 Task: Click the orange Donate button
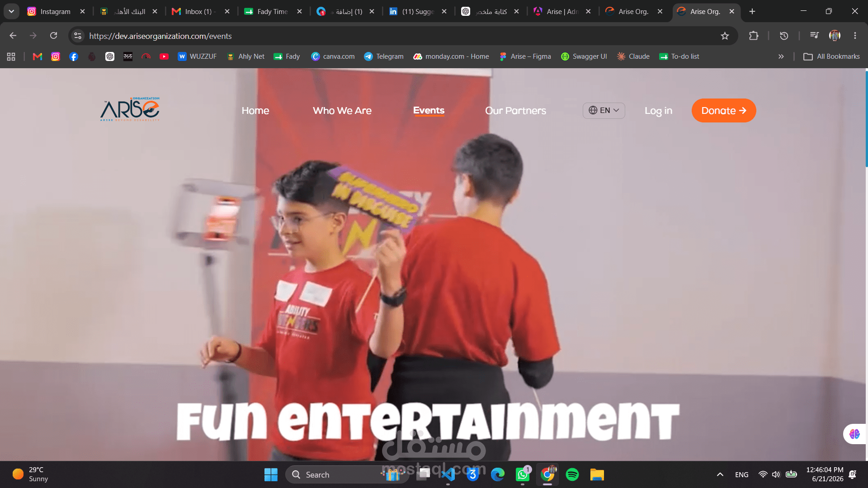(x=724, y=111)
